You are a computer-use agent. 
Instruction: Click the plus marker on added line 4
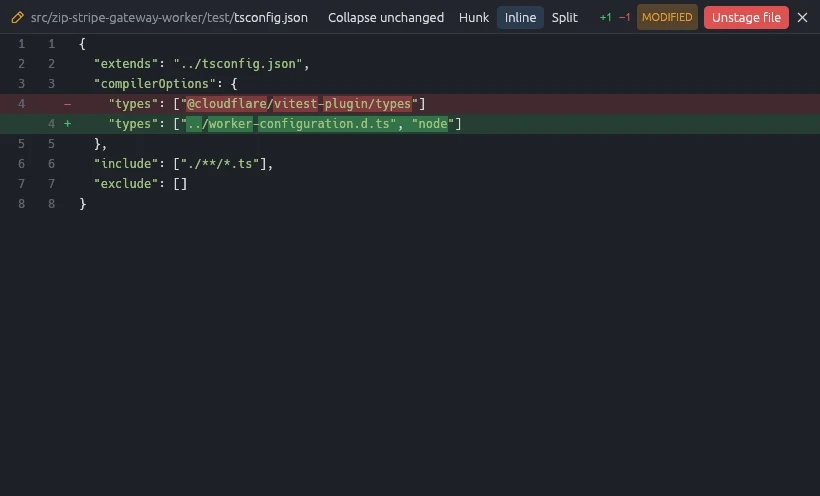[x=67, y=123]
